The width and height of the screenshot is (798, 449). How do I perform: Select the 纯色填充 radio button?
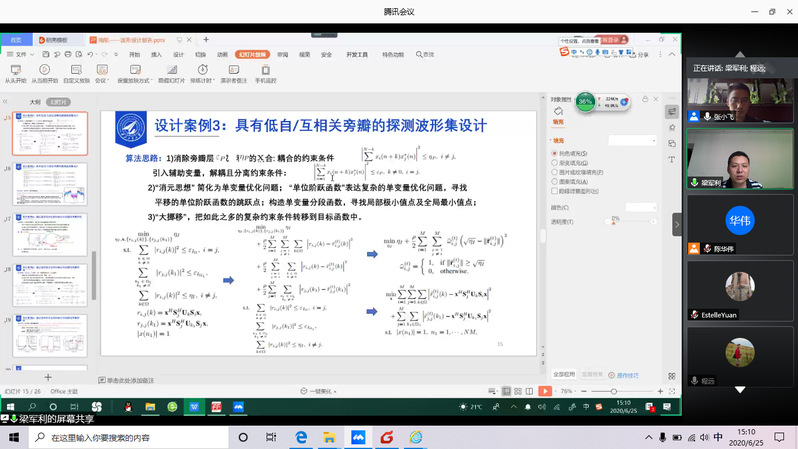tap(555, 153)
